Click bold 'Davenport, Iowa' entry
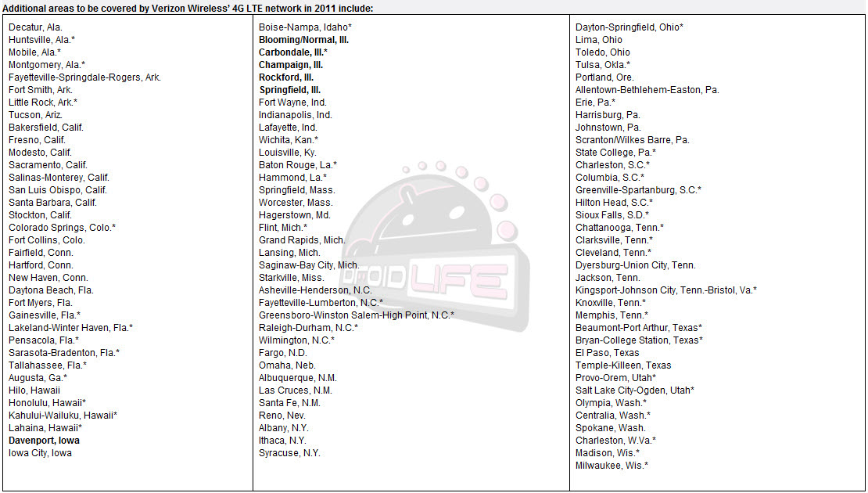 click(x=45, y=441)
